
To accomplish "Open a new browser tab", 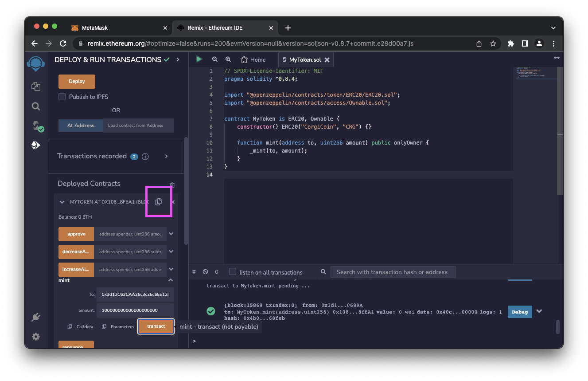I will [x=288, y=28].
